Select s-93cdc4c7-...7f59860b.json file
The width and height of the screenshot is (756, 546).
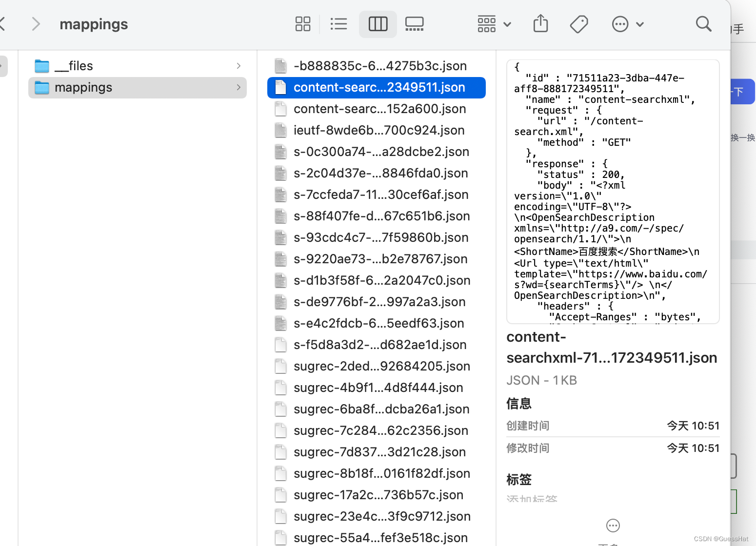tap(377, 237)
